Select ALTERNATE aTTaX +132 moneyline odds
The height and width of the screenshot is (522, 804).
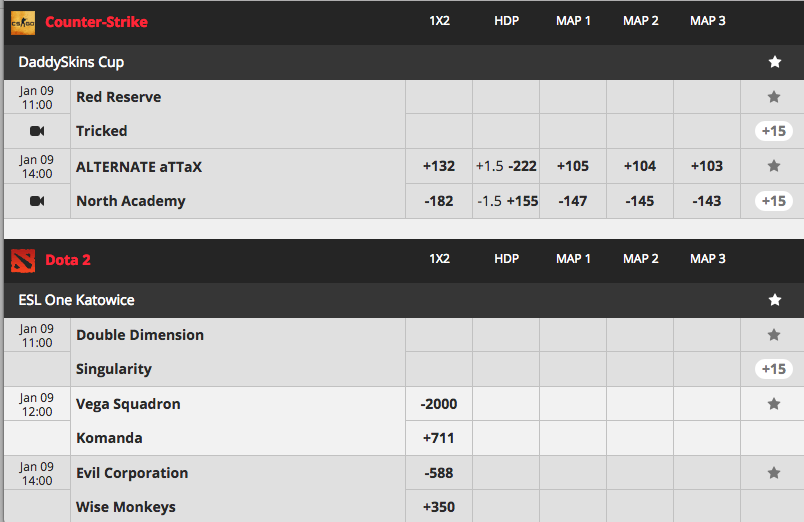tap(439, 166)
